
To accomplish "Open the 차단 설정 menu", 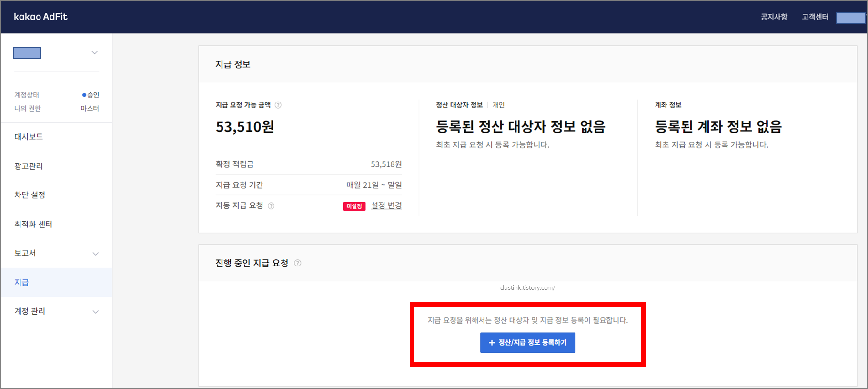I will click(x=30, y=195).
